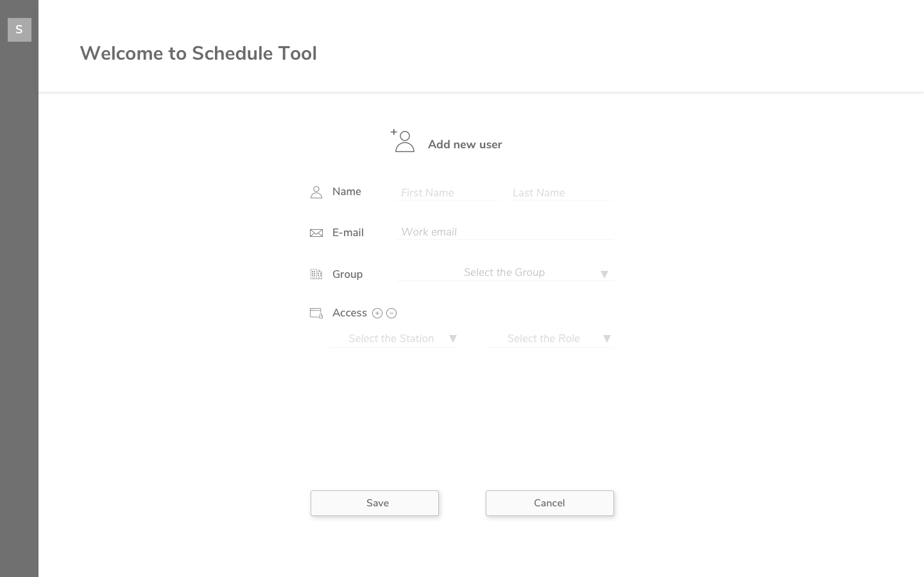Click into the Work email field
924x577 pixels.
pos(504,232)
